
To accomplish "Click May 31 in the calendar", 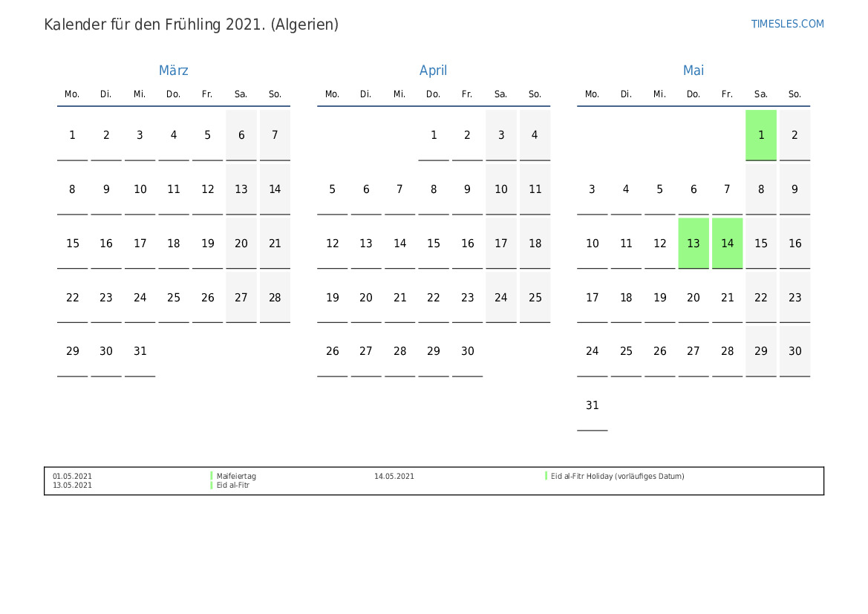I will click(x=592, y=406).
